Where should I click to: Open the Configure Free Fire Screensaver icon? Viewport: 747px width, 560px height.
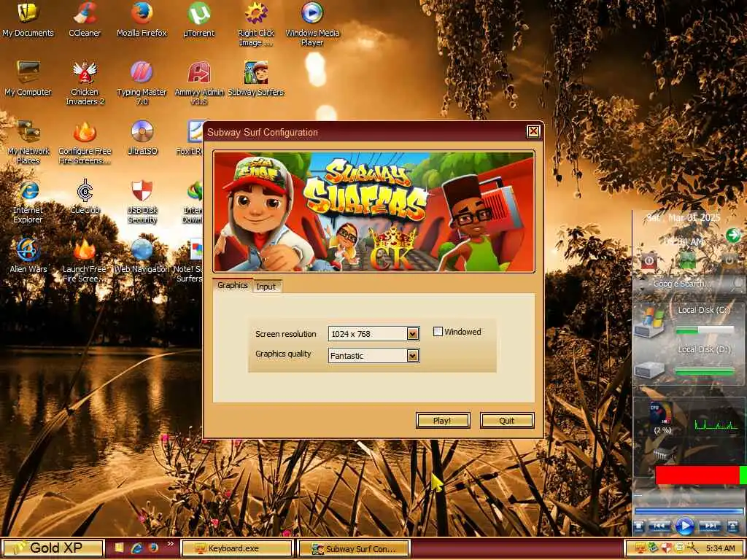pyautogui.click(x=85, y=142)
